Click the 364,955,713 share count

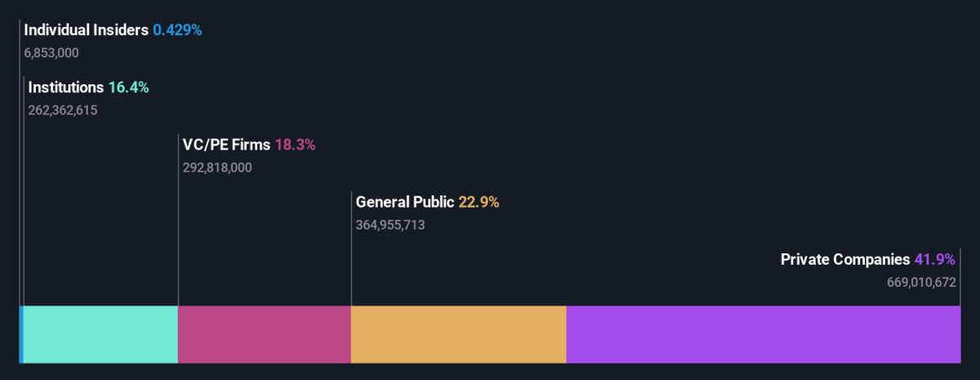pos(390,225)
